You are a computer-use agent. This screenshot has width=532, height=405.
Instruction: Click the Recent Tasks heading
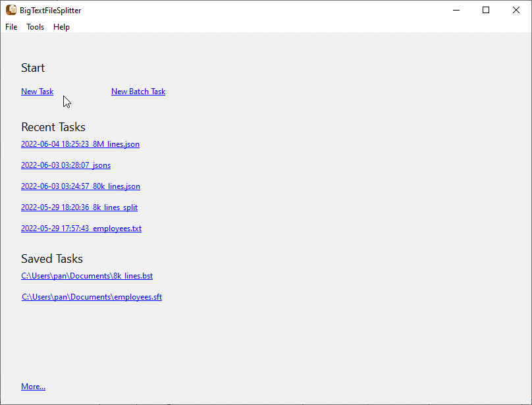[x=53, y=127]
